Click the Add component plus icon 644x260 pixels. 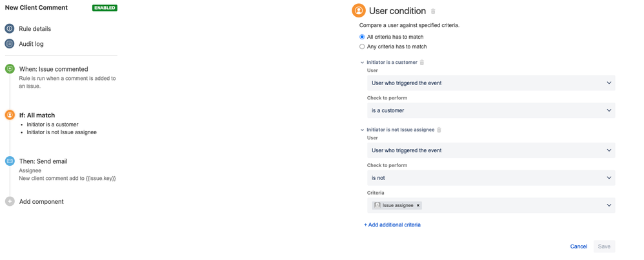[10, 201]
